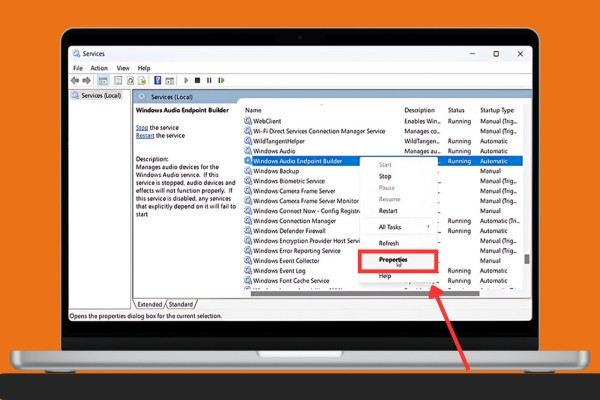Switch to the Standard tab

(x=181, y=304)
